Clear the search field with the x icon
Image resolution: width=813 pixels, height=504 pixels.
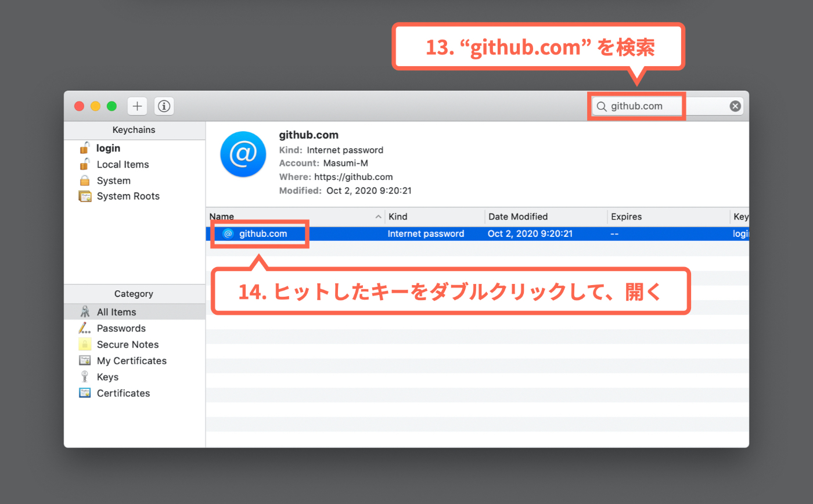pyautogui.click(x=735, y=106)
